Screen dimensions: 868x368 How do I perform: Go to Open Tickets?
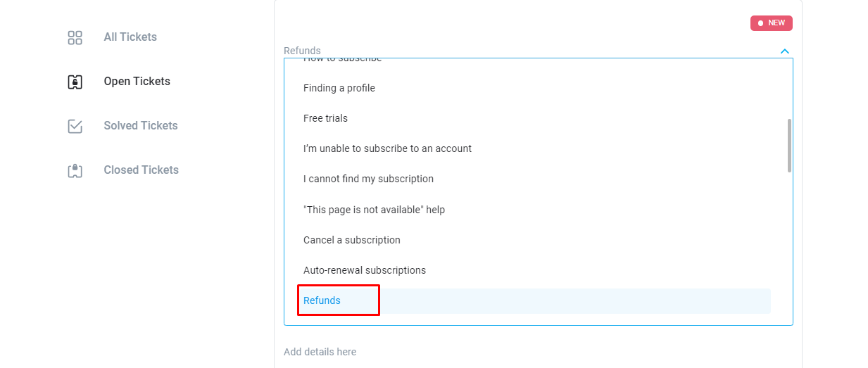pyautogui.click(x=137, y=82)
